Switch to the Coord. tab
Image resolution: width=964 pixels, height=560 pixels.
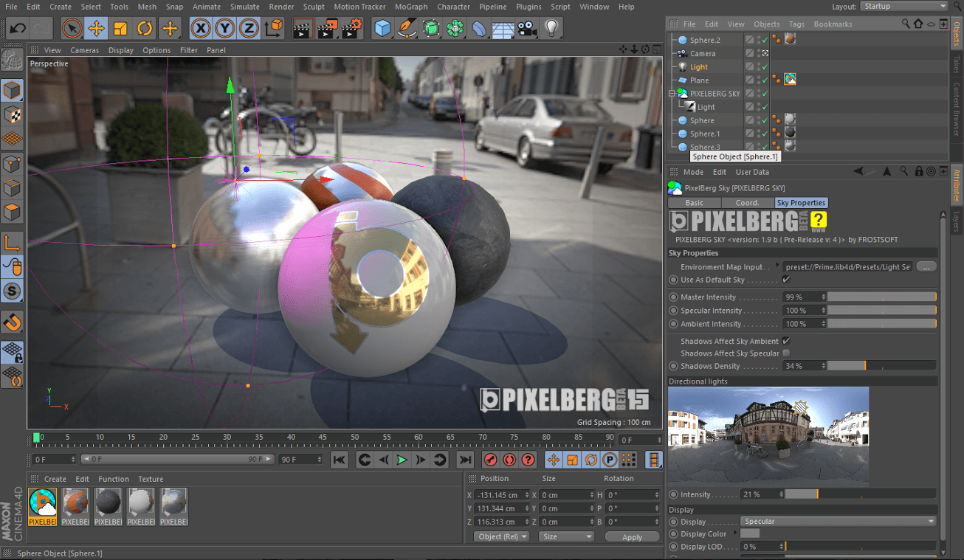tap(747, 202)
